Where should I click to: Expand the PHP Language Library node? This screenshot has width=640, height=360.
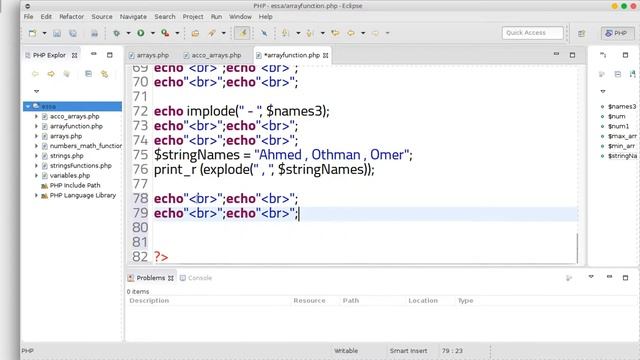point(36,196)
